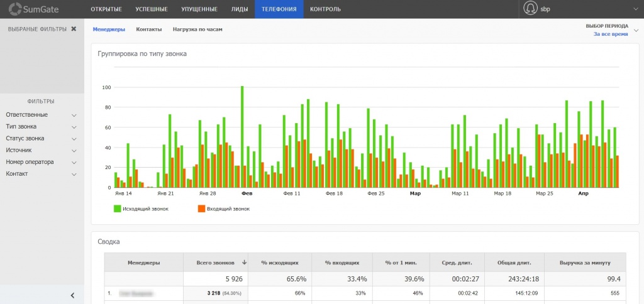The image size is (644, 304).
Task: Open the Контакты sub-tab
Action: (x=148, y=29)
